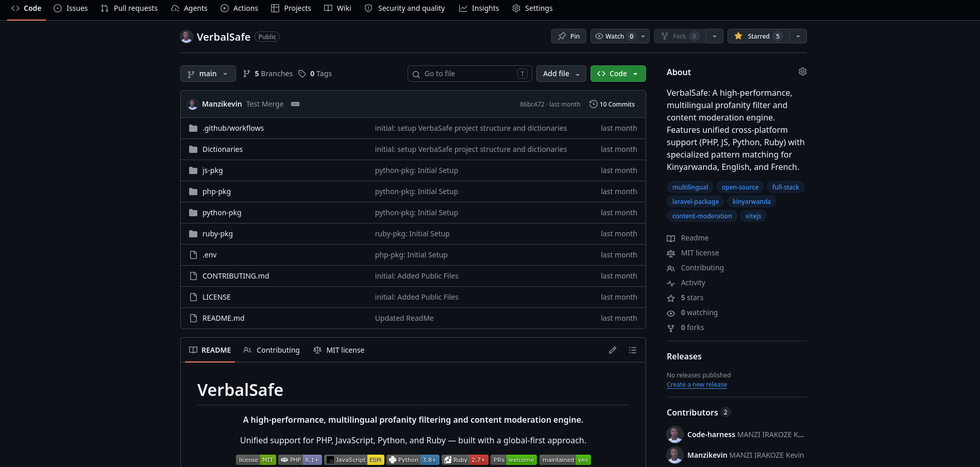Select the kinyarwanda topic tag
This screenshot has width=980, height=467.
[752, 201]
